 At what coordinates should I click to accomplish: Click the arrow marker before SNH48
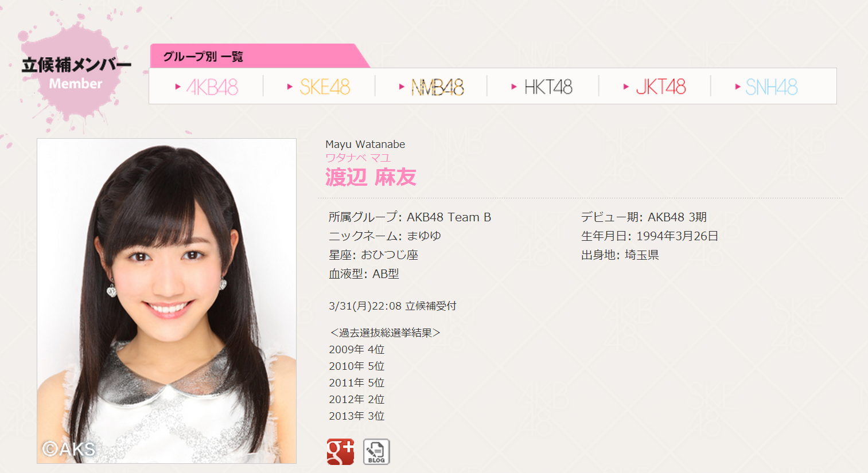point(738,87)
